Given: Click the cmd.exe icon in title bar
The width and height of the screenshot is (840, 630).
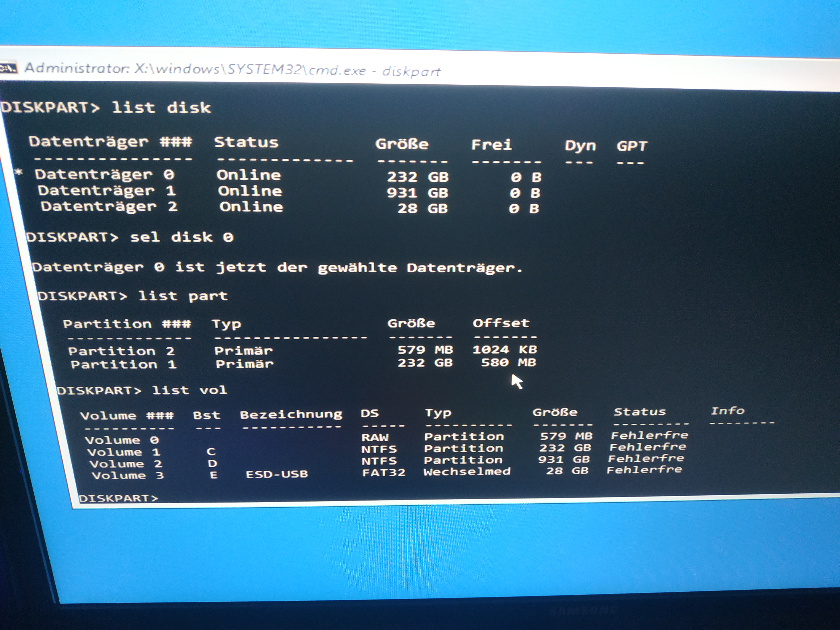Looking at the screenshot, I should click(8, 68).
